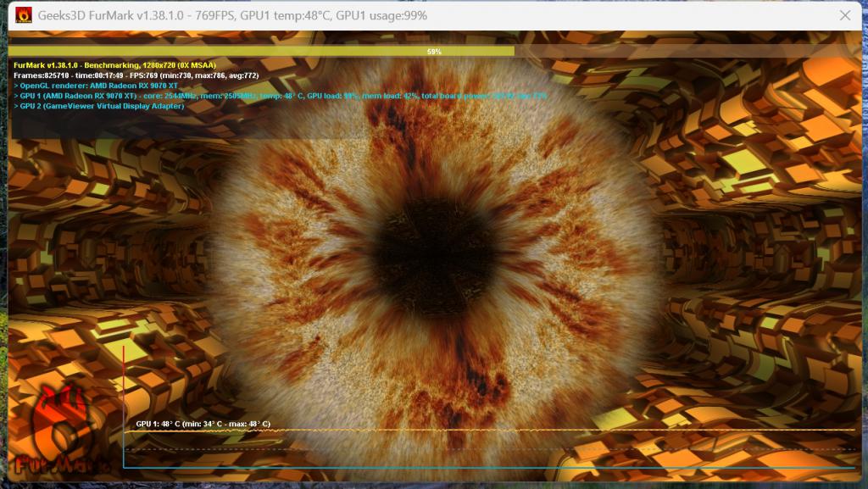868x489 pixels.
Task: Click the red vertical axis of temperature graph
Action: [124, 407]
